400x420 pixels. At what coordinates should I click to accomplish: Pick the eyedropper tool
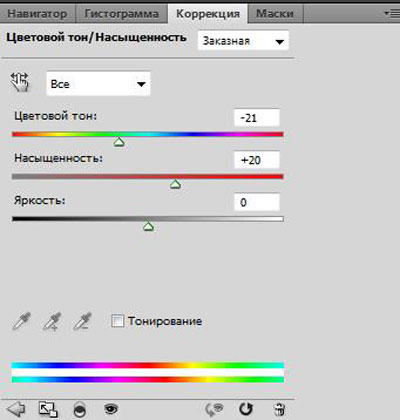point(22,321)
